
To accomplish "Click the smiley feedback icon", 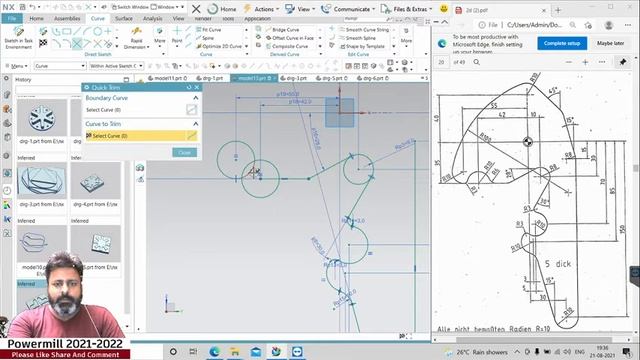I will pos(444,9).
